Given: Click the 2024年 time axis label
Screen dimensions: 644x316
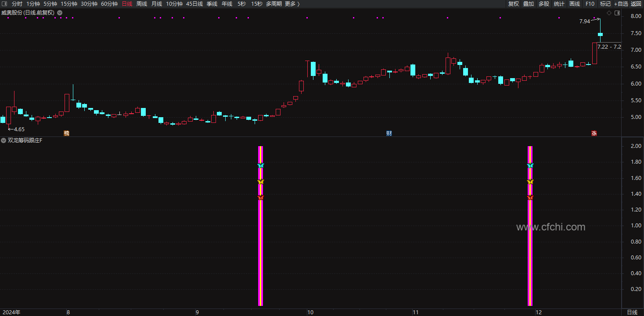Looking at the screenshot, I should 11,312.
